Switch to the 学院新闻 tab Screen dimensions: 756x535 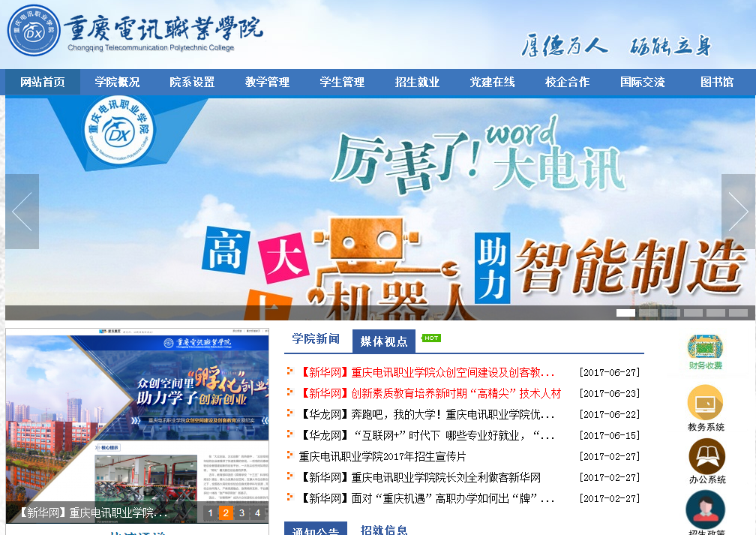click(x=316, y=339)
